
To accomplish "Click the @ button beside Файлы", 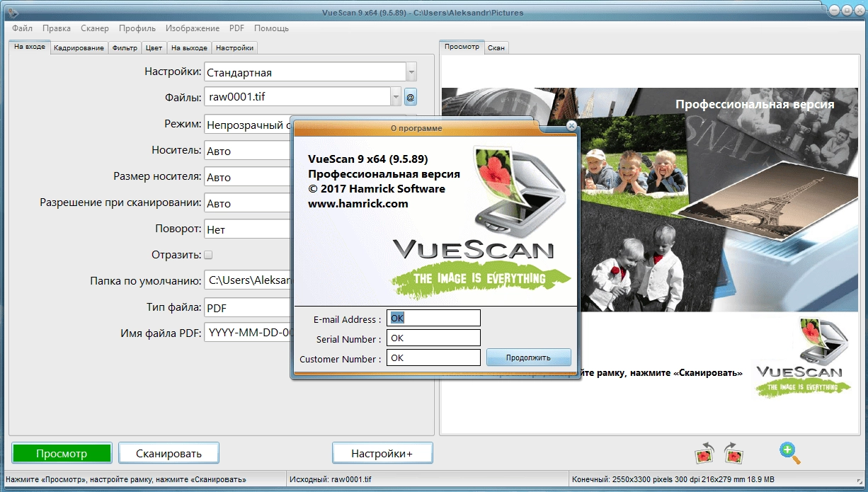I will 410,97.
